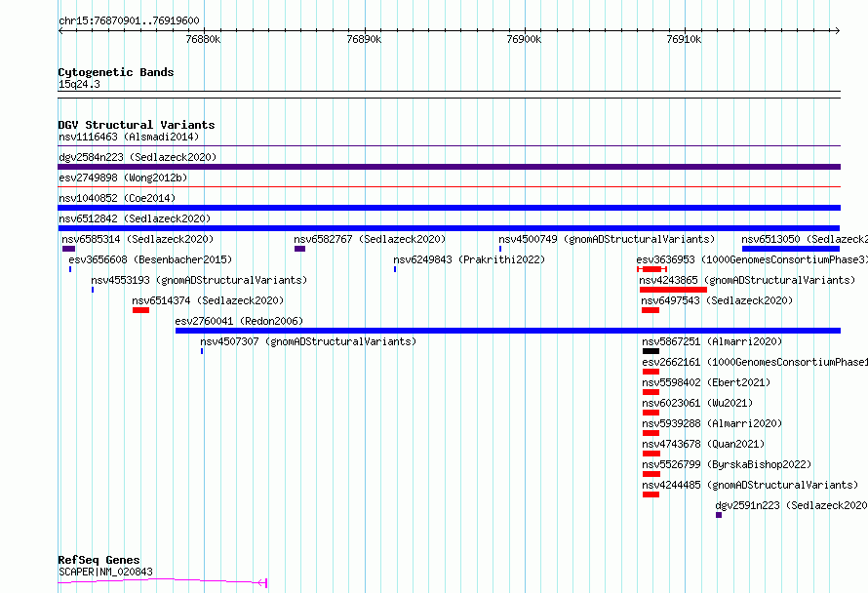Select the nsv1040852 (Coe2014) variant label
Image resolution: width=868 pixels, height=593 pixels.
pyautogui.click(x=117, y=198)
